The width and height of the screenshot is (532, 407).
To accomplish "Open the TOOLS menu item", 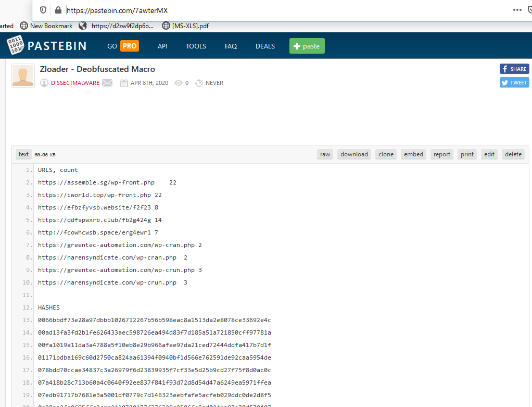I will tap(196, 46).
